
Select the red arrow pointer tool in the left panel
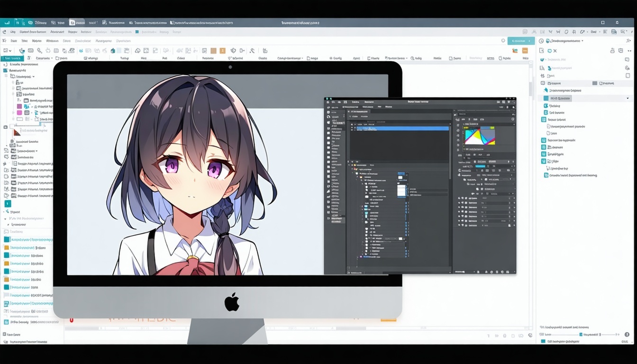(18, 132)
